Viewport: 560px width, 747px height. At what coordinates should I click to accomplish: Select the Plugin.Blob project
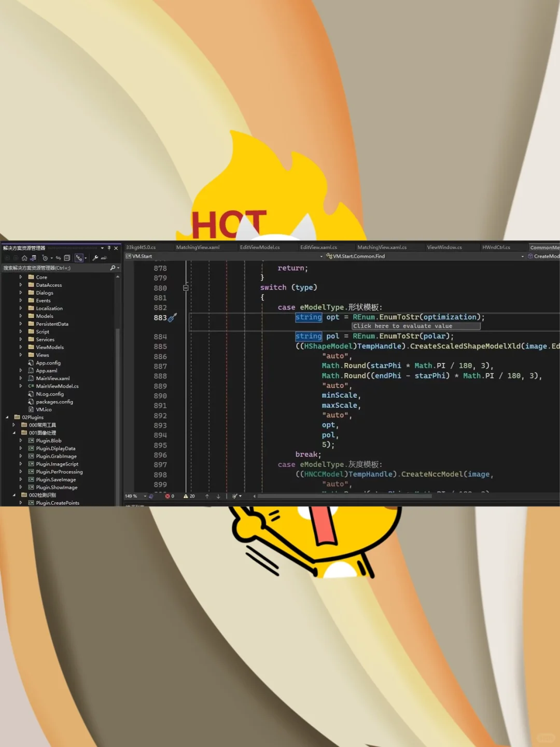coord(49,440)
